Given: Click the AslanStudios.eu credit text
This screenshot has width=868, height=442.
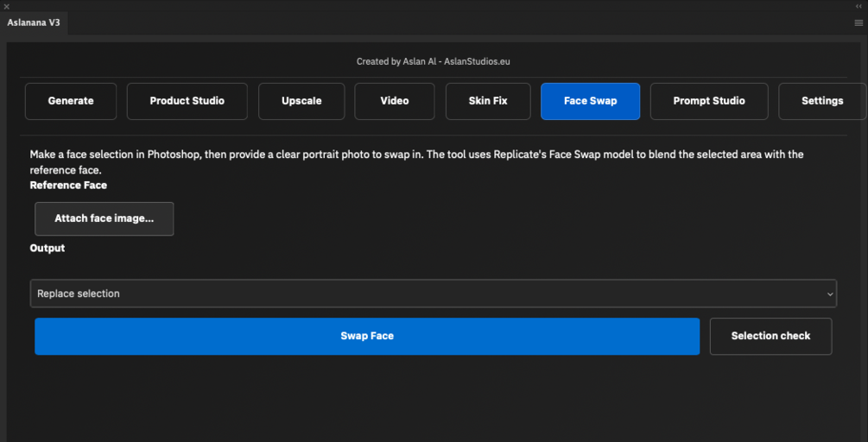Looking at the screenshot, I should pyautogui.click(x=478, y=62).
